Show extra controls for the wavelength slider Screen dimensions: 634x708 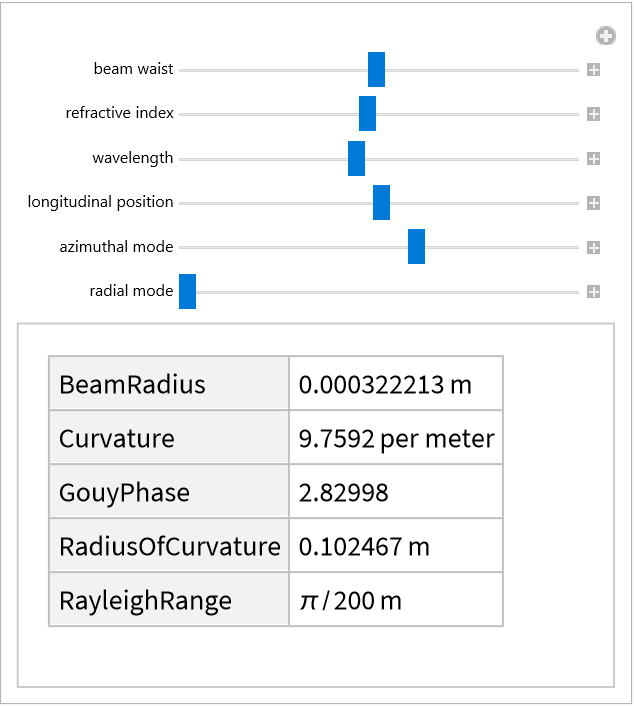pos(593,159)
